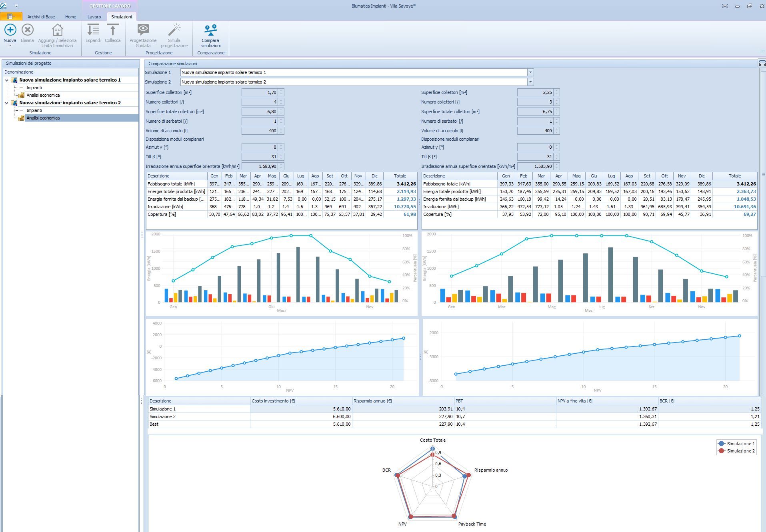766x532 pixels.
Task: Collapse the solare termico 1 tree node
Action: [7, 80]
